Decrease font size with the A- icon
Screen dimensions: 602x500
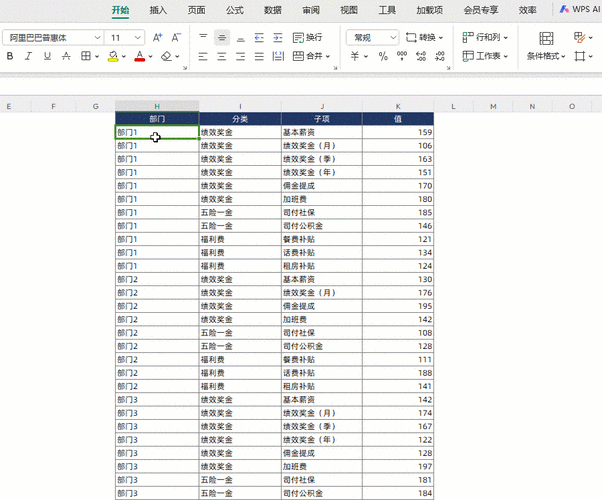[176, 37]
